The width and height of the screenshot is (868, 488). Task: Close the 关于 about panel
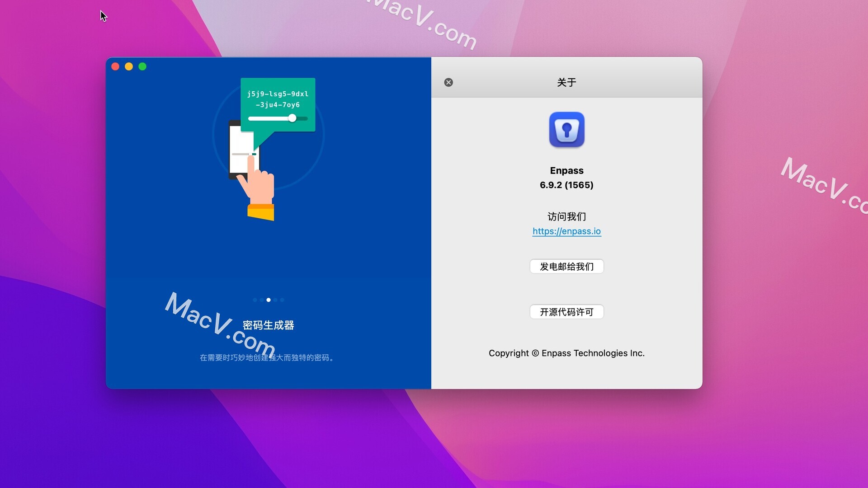coord(448,82)
